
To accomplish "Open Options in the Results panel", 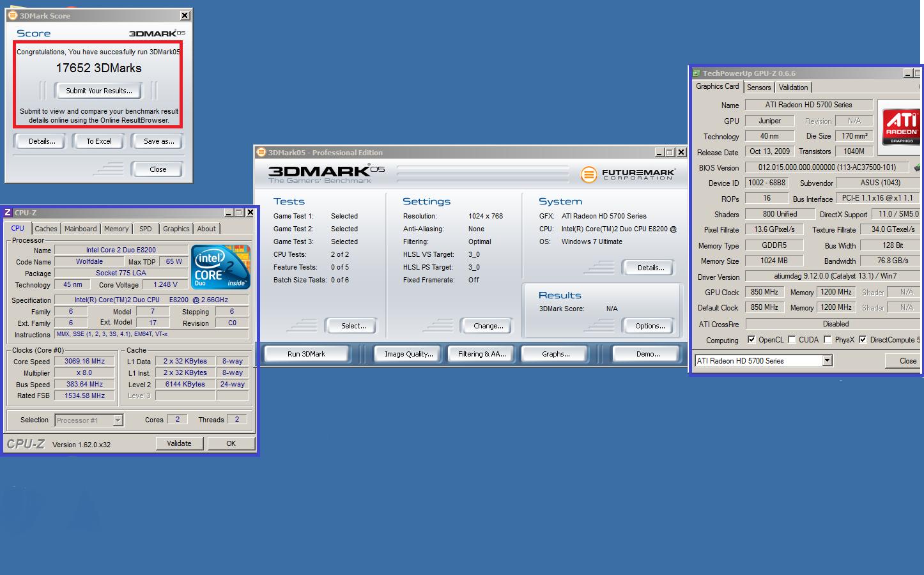I will [650, 326].
